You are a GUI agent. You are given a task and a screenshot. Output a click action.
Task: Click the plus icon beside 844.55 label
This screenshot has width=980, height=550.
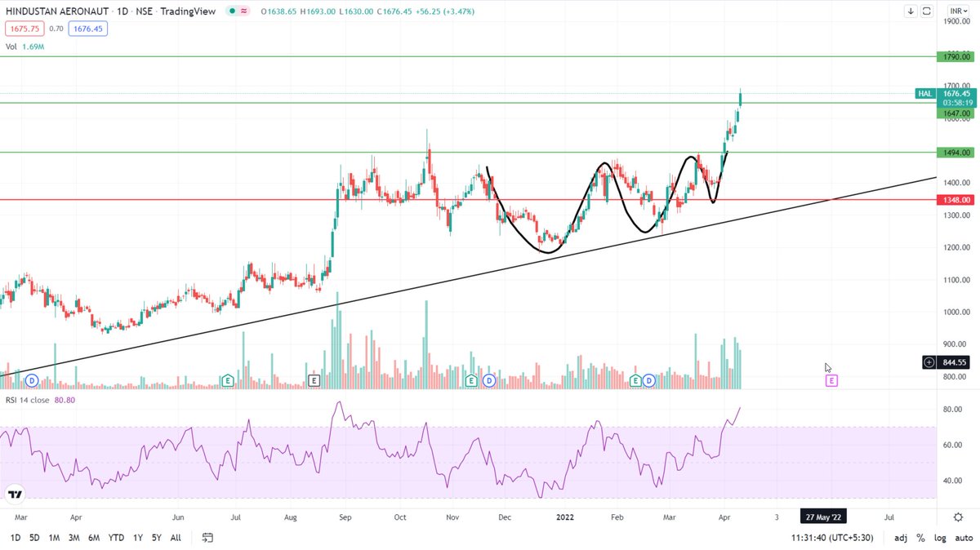(x=929, y=361)
